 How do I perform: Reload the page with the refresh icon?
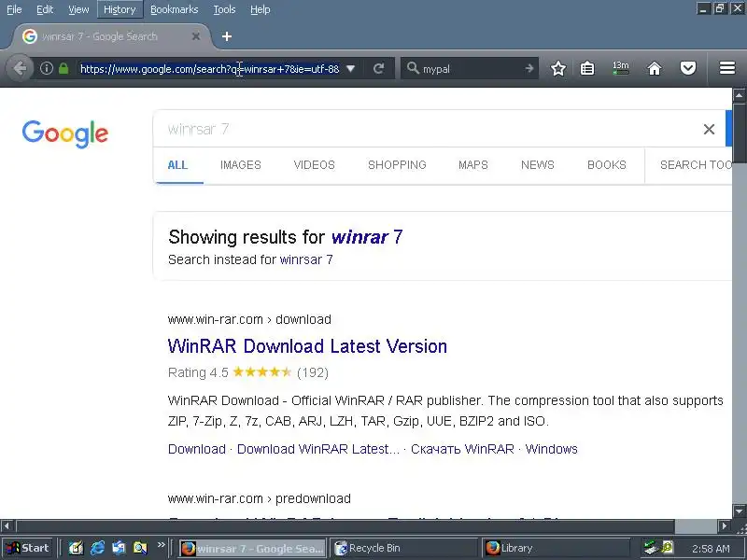pyautogui.click(x=379, y=68)
